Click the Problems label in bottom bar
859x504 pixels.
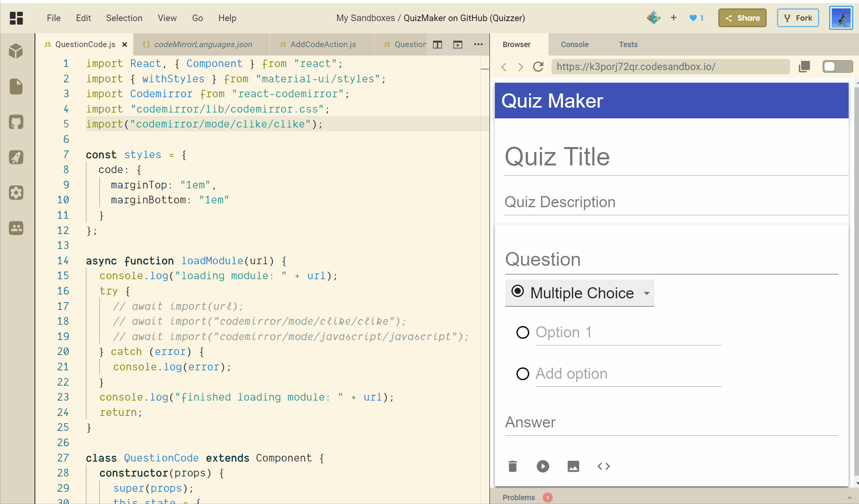(519, 497)
